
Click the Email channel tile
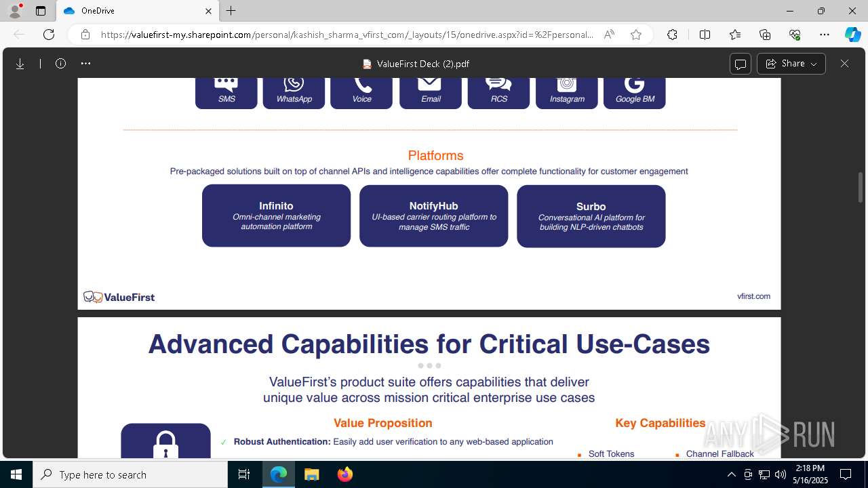431,93
